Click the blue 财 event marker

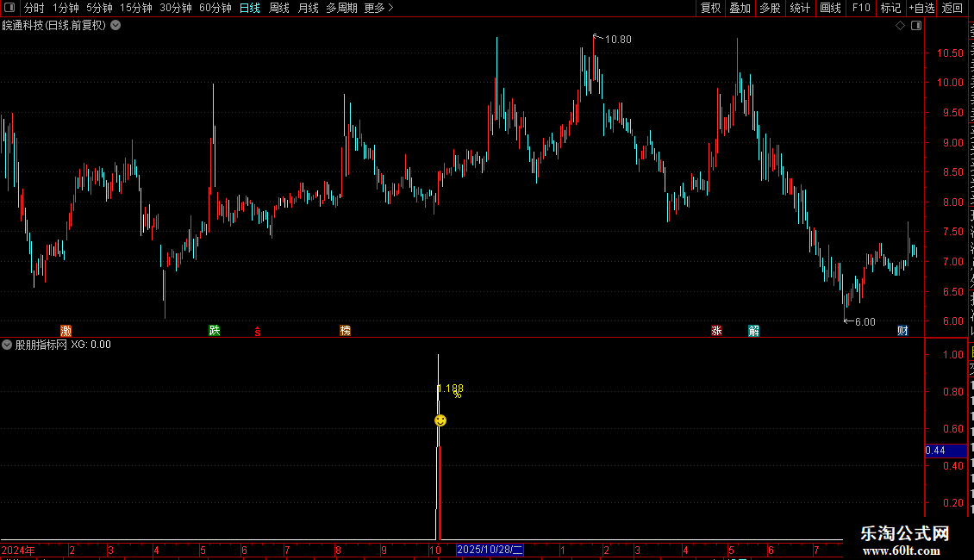(902, 330)
